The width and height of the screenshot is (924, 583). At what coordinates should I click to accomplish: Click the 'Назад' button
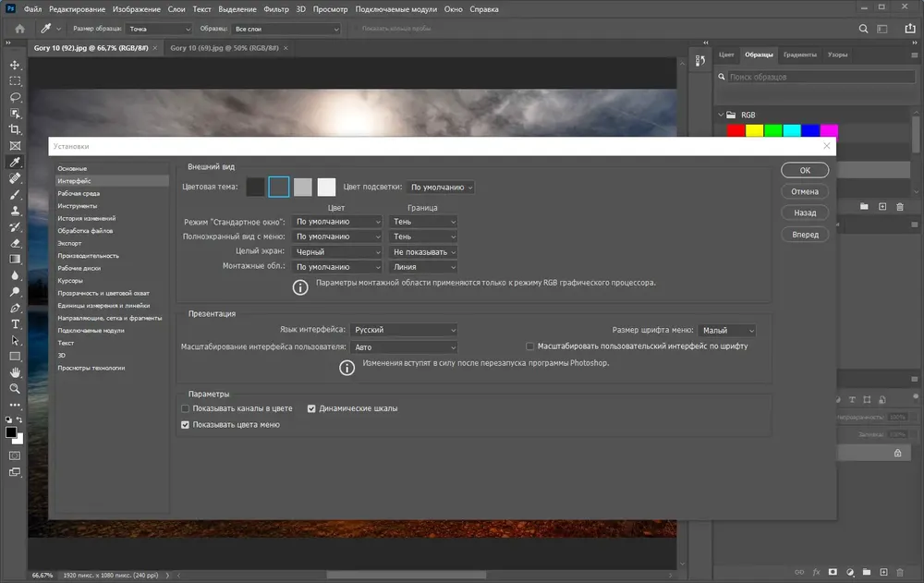805,213
